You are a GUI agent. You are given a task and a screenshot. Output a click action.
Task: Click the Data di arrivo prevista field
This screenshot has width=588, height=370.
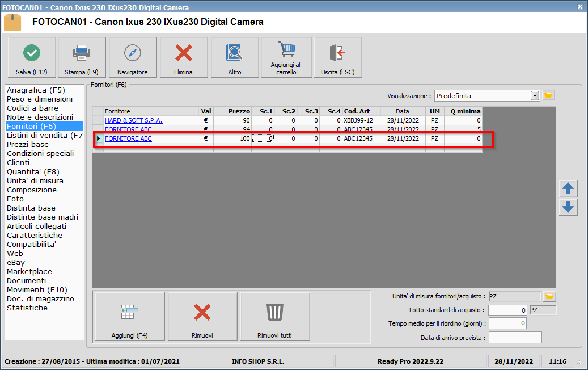(515, 337)
